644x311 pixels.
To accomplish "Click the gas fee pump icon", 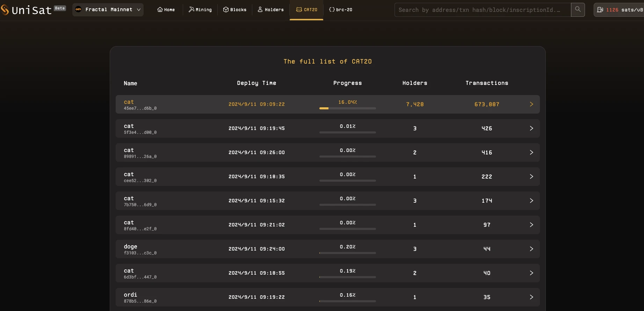I will 600,10.
